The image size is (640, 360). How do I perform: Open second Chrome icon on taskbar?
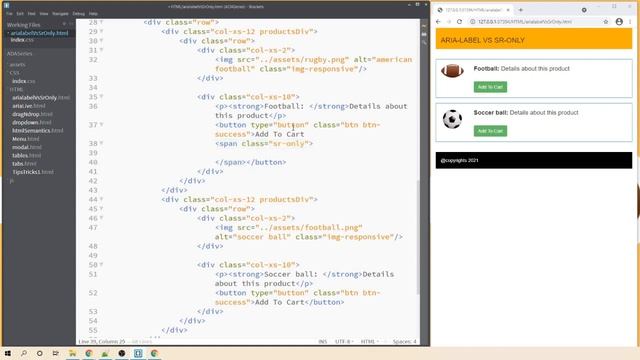coord(154,353)
